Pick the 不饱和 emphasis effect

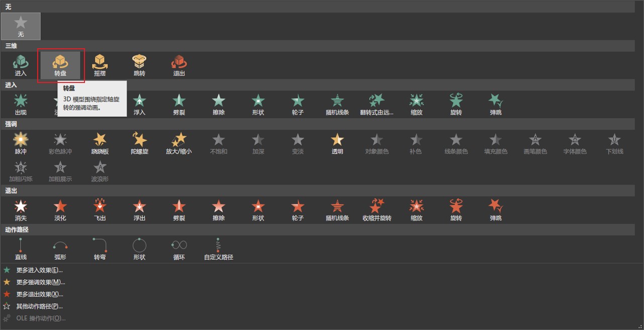(x=218, y=143)
